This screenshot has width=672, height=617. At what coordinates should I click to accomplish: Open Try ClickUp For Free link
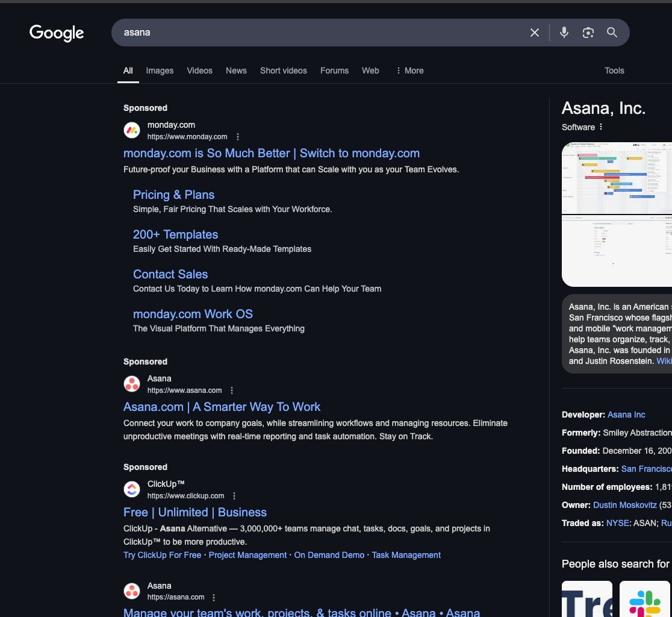tap(162, 556)
